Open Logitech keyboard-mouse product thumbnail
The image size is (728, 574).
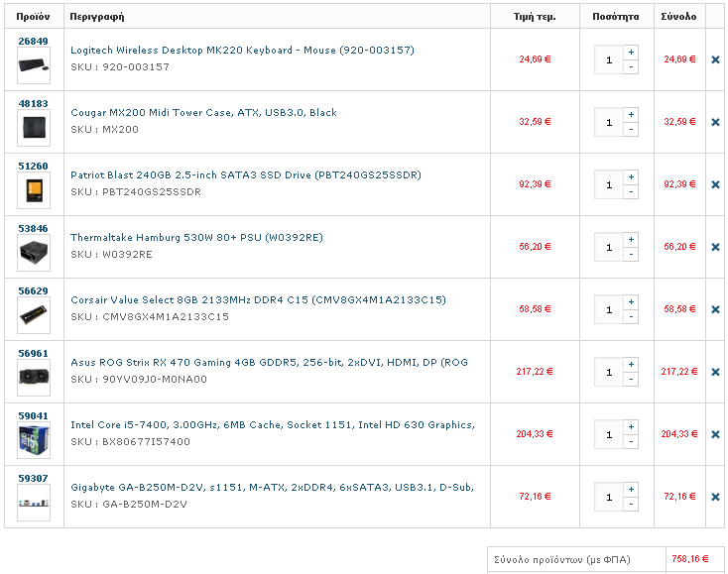34,65
